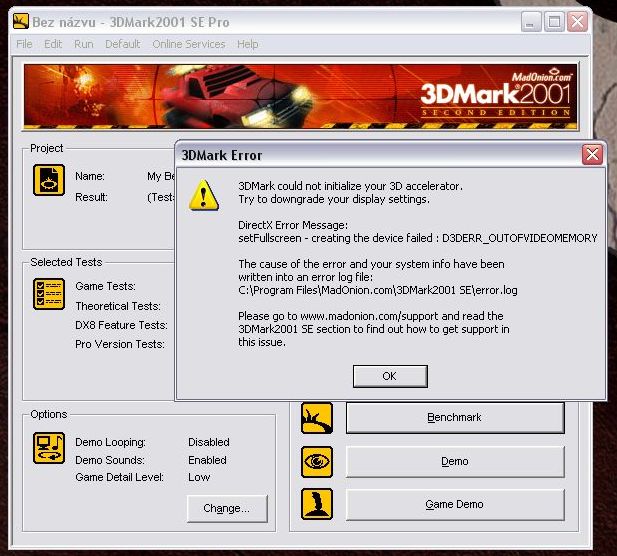Click the Game Tests label
The width and height of the screenshot is (617, 556).
click(105, 286)
